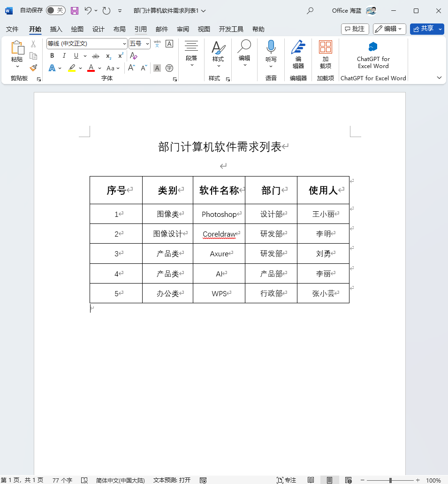Switch to Insert (插入) tab

point(56,29)
